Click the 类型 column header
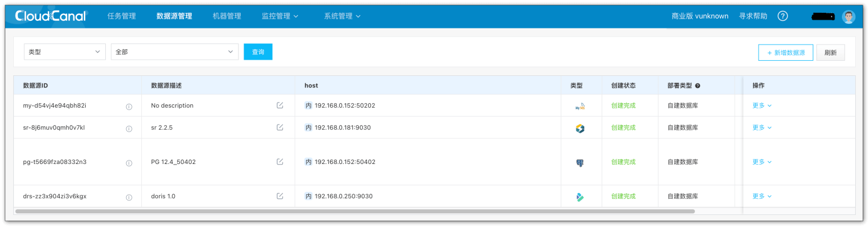 tap(576, 86)
